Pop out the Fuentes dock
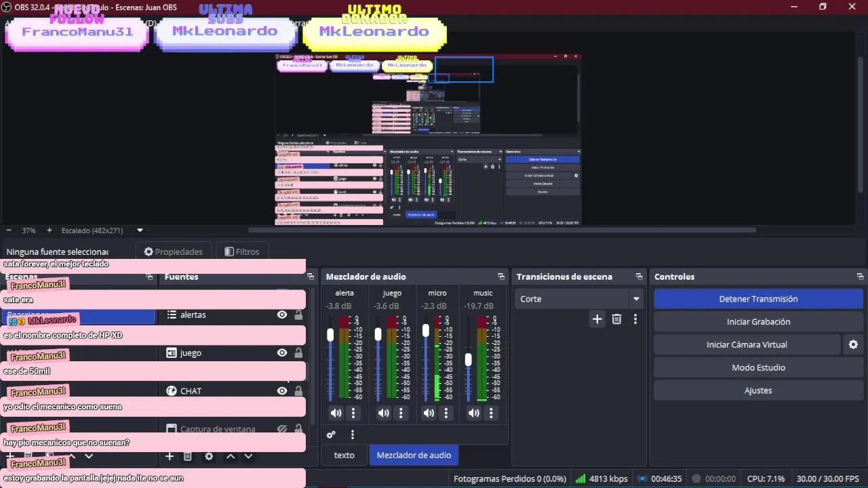Screen dimensions: 868x488 coord(311,277)
